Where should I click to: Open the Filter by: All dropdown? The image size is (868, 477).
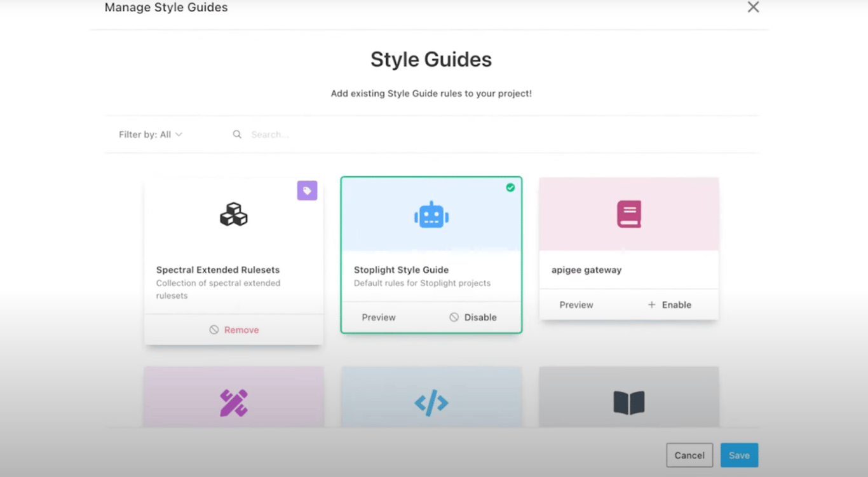coord(151,134)
